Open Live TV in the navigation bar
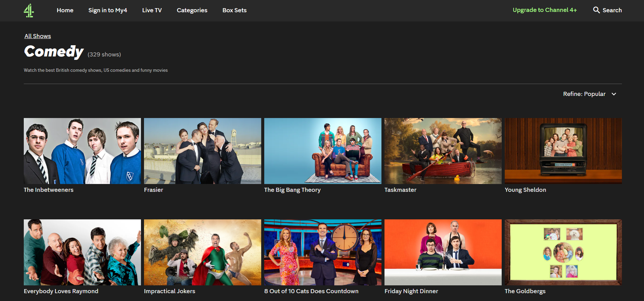The image size is (644, 301). pyautogui.click(x=152, y=10)
